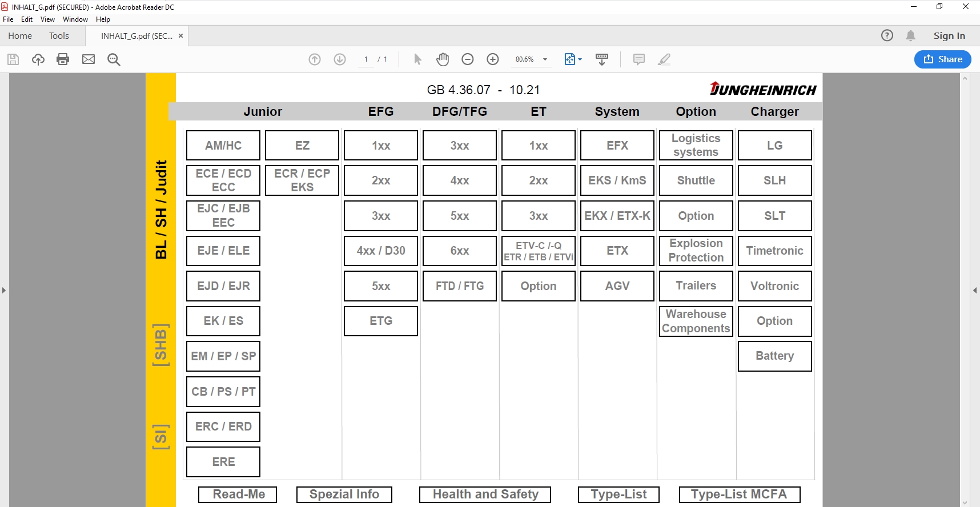Image resolution: width=980 pixels, height=507 pixels.
Task: Click the ETV-C /-Q ETR box
Action: pos(539,251)
